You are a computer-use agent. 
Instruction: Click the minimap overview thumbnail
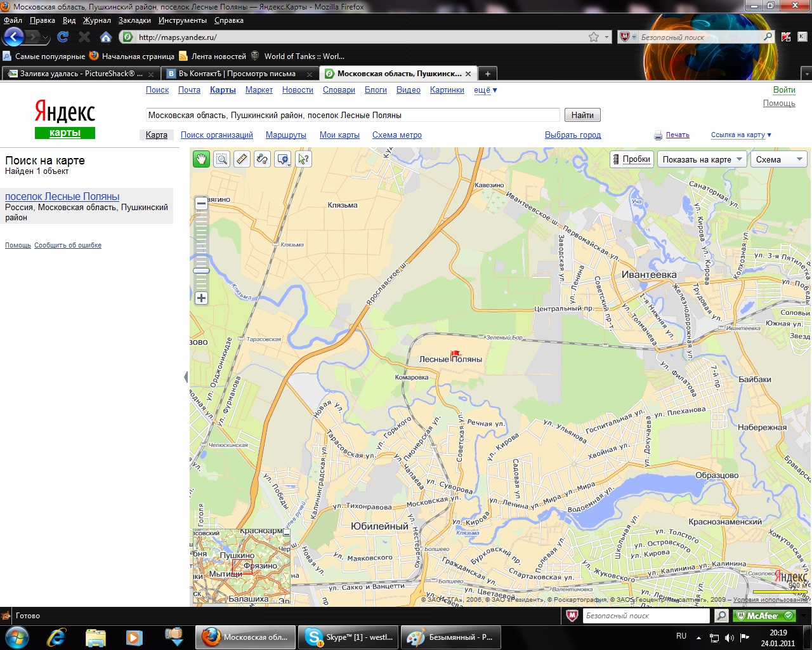[x=240, y=567]
